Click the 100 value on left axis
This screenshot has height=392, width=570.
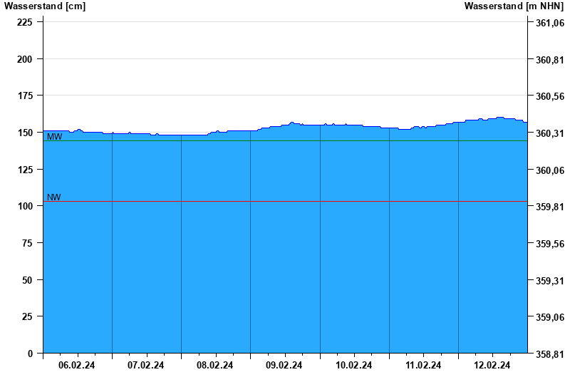click(25, 206)
